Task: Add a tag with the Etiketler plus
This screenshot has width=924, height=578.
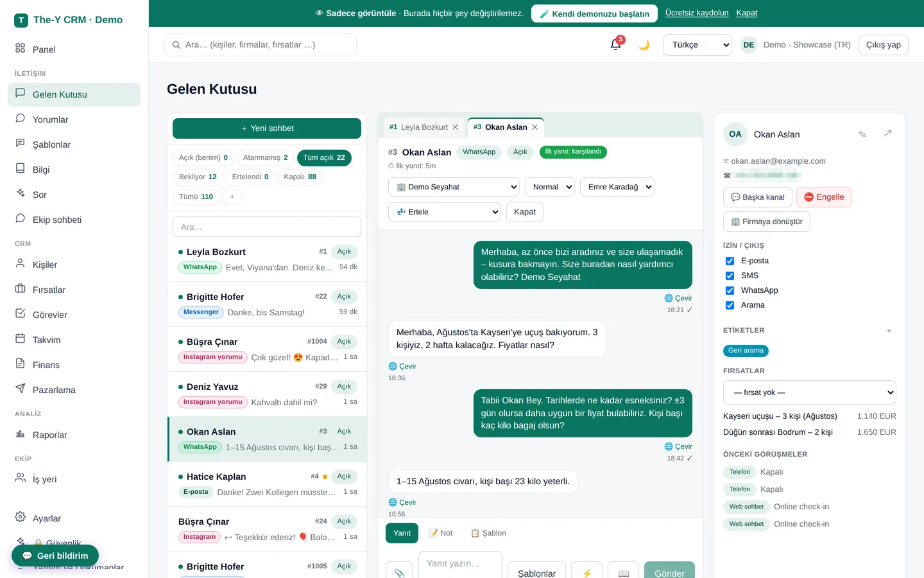Action: tap(889, 331)
